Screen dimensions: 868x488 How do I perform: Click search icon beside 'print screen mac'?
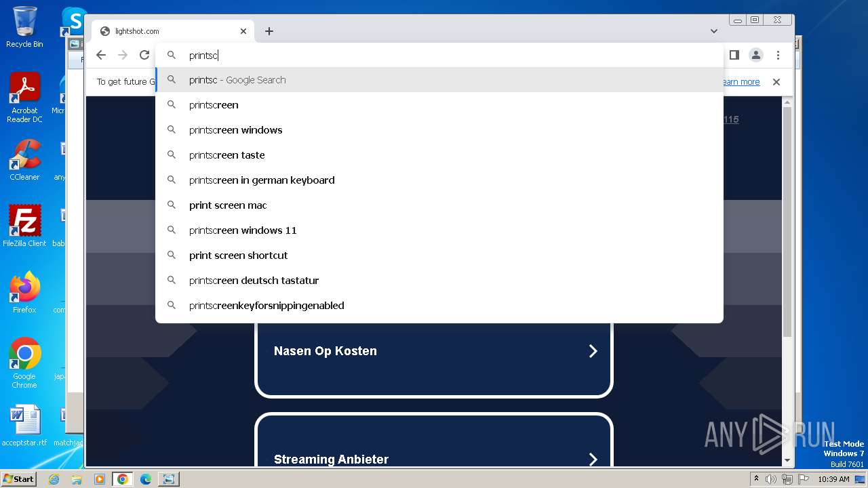[172, 205]
